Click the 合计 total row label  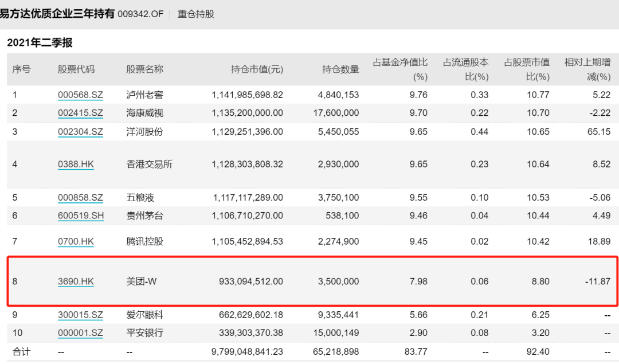[21, 351]
